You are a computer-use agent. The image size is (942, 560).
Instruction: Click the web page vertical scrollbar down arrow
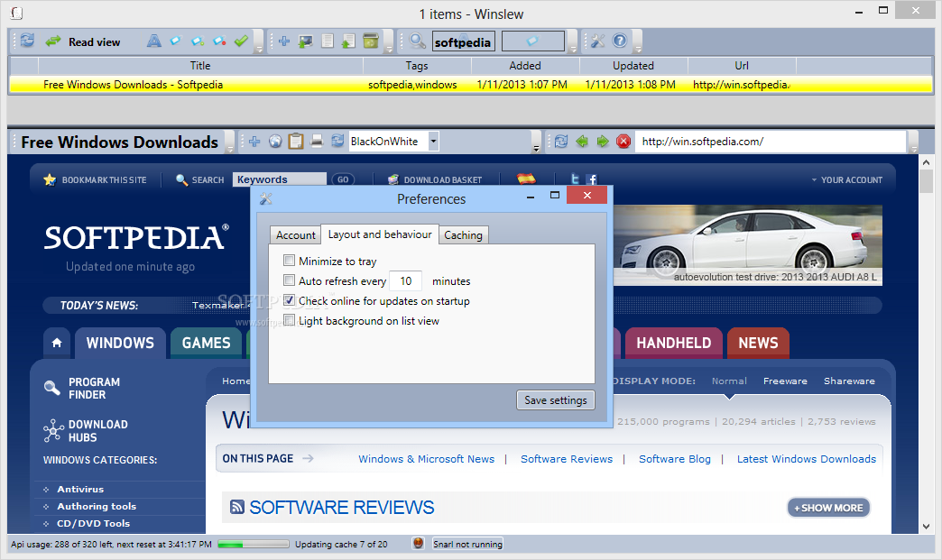tap(926, 527)
